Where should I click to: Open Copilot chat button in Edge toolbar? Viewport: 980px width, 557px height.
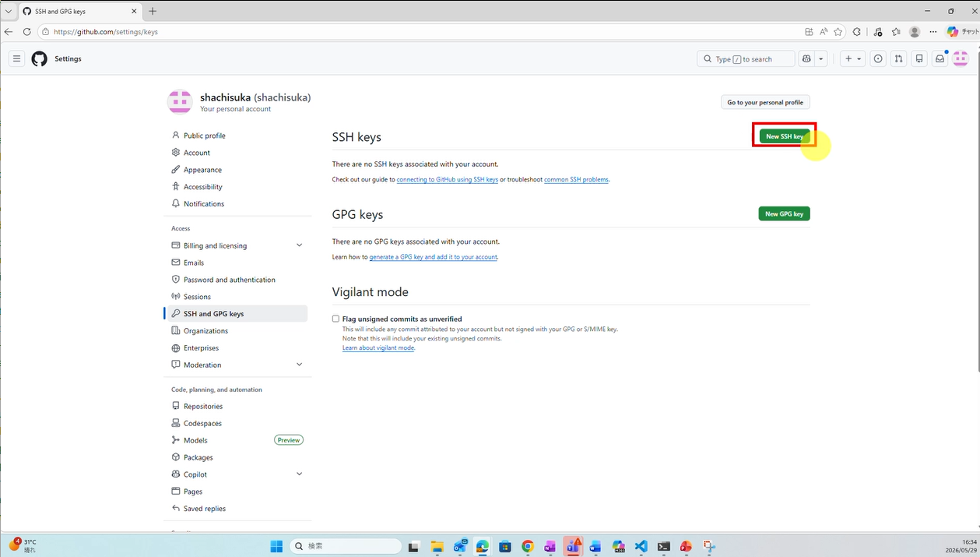click(x=962, y=32)
